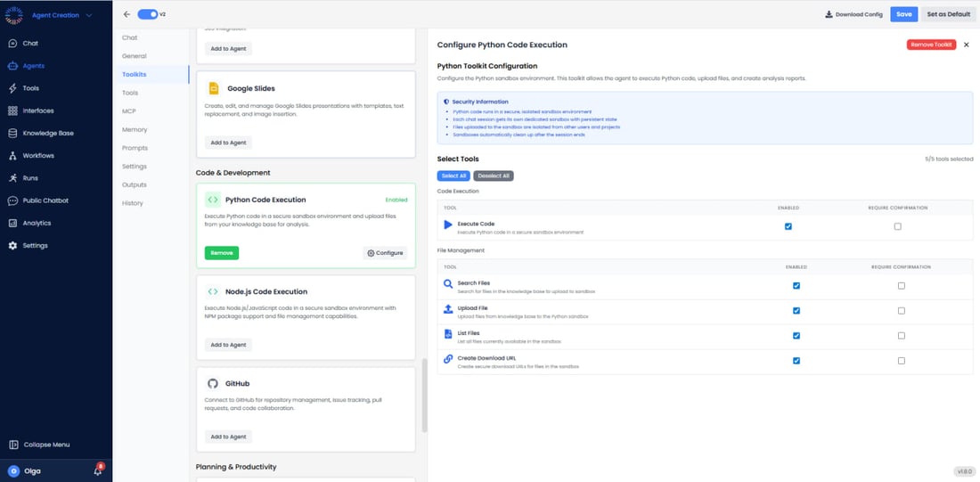980x482 pixels.
Task: Configure Python Code Execution
Action: [x=385, y=253]
